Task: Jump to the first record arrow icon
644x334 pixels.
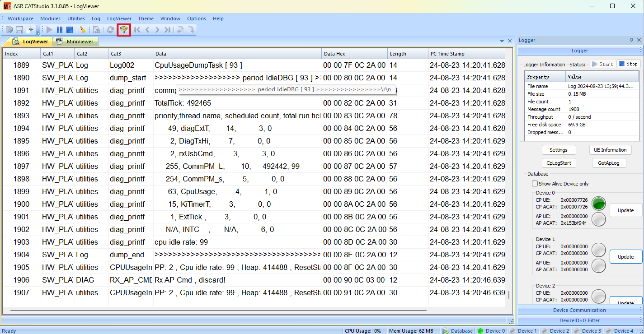Action: click(137, 30)
